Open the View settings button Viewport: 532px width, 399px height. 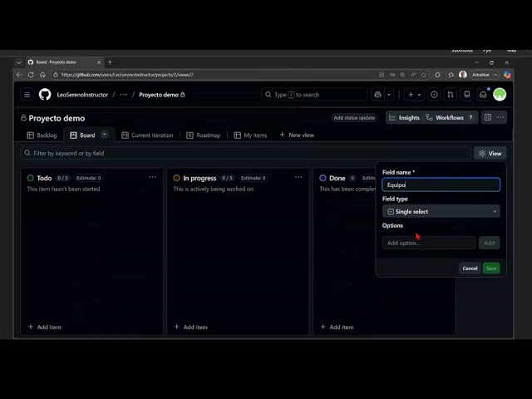(x=490, y=153)
